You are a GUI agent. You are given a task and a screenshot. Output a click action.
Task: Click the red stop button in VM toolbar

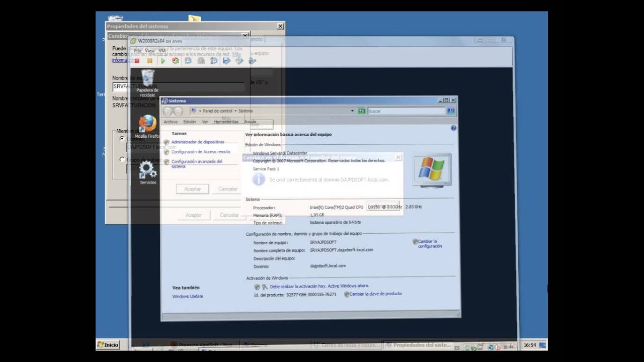point(137,61)
